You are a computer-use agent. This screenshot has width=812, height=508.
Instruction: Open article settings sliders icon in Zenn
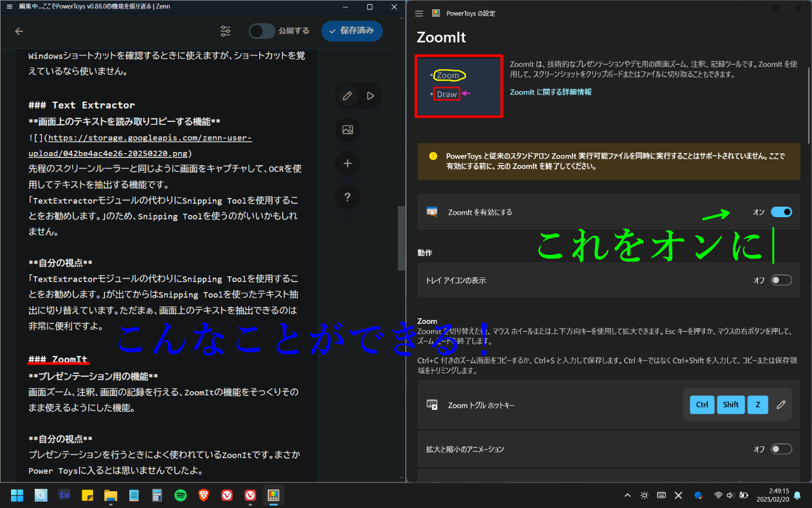click(226, 31)
